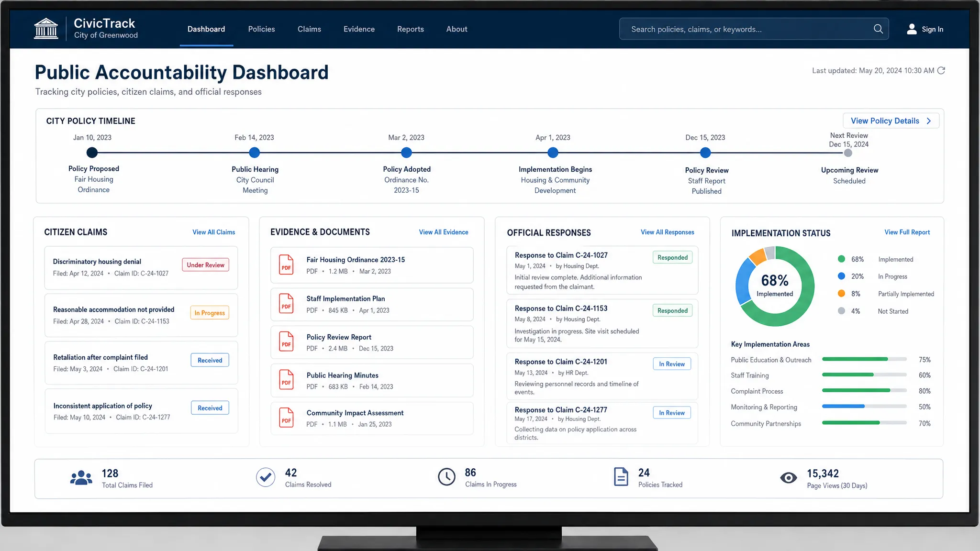Open the Public Hearing Minutes PDF icon

(286, 380)
